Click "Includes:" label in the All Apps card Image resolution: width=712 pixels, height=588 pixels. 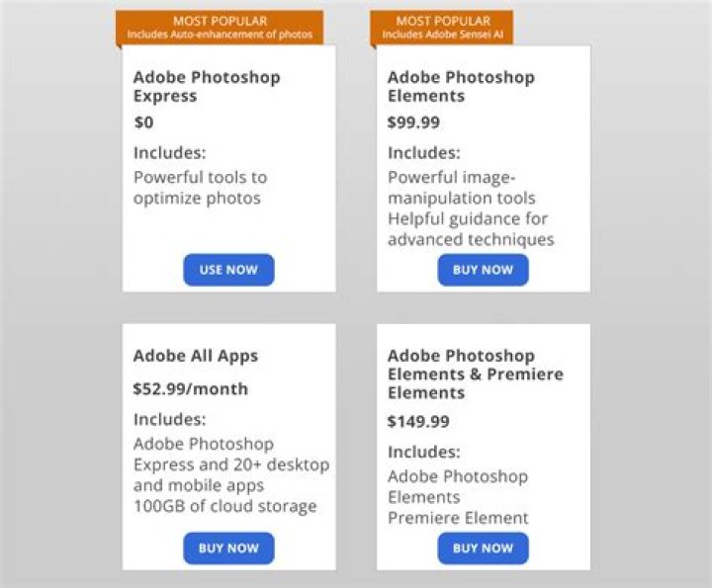click(169, 419)
